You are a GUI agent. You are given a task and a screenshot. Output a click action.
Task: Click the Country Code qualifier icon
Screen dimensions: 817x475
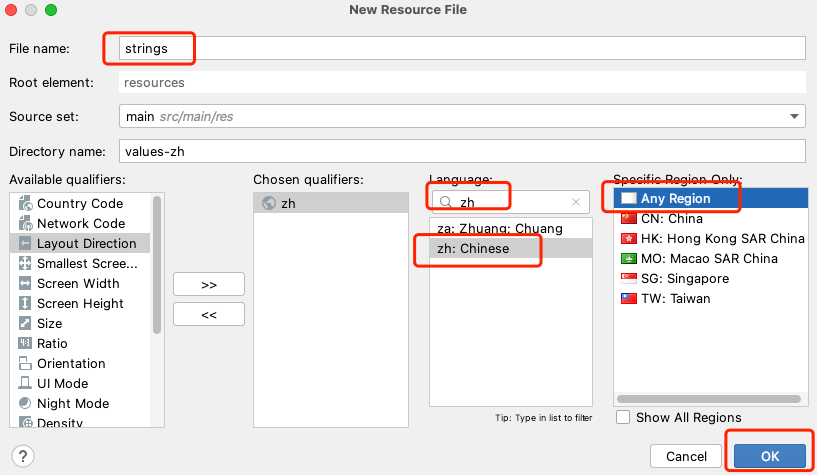pyautogui.click(x=25, y=204)
